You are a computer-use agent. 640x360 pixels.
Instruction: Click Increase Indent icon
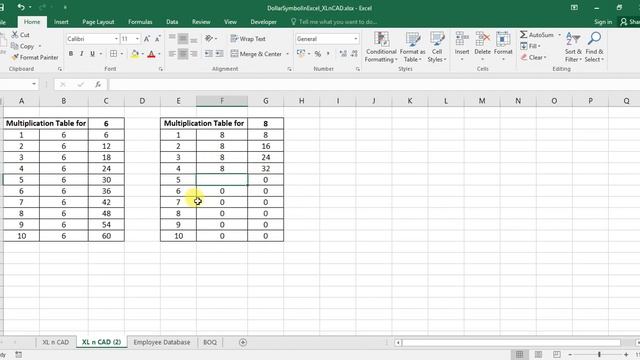[220, 53]
